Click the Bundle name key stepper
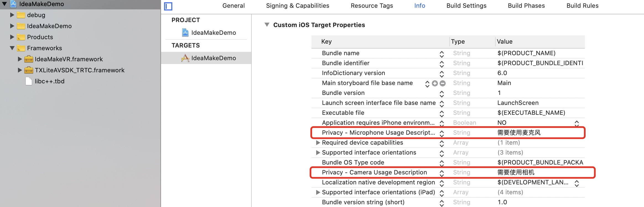 pos(442,54)
